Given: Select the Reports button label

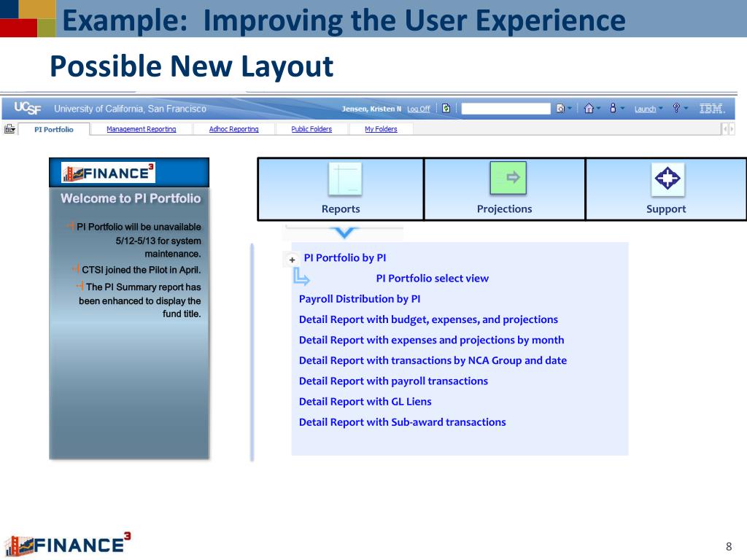Looking at the screenshot, I should click(341, 209).
